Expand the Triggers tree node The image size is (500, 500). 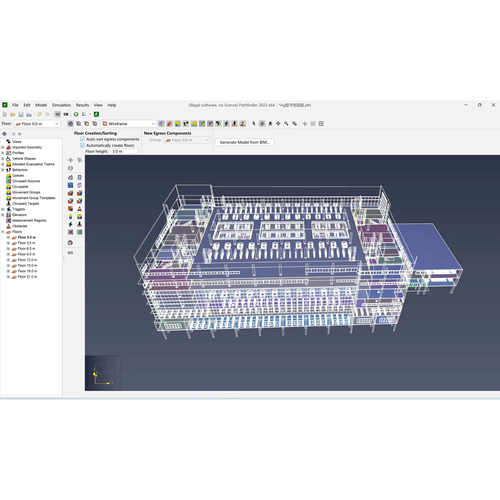tap(3, 209)
